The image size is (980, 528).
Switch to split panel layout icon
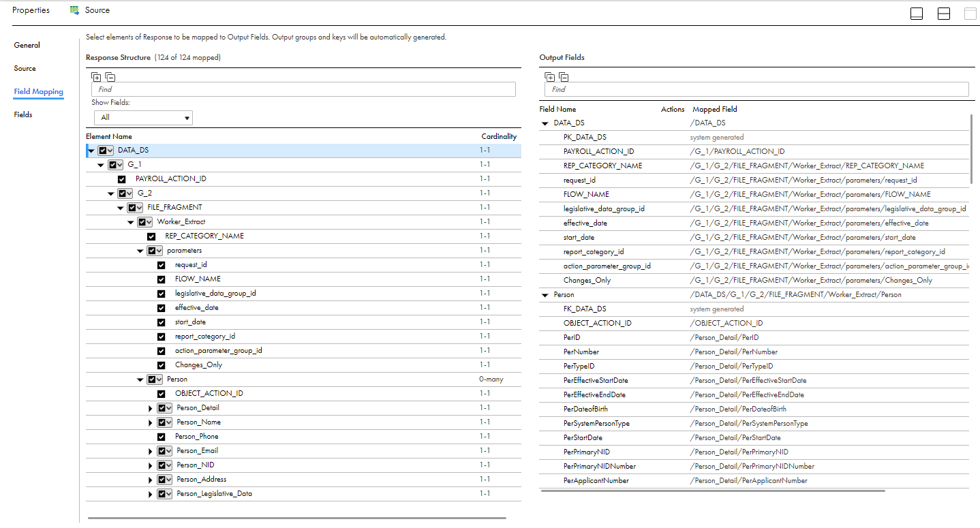944,14
